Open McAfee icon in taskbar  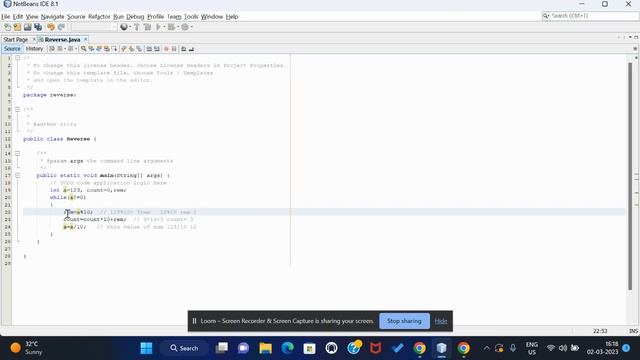click(x=376, y=348)
